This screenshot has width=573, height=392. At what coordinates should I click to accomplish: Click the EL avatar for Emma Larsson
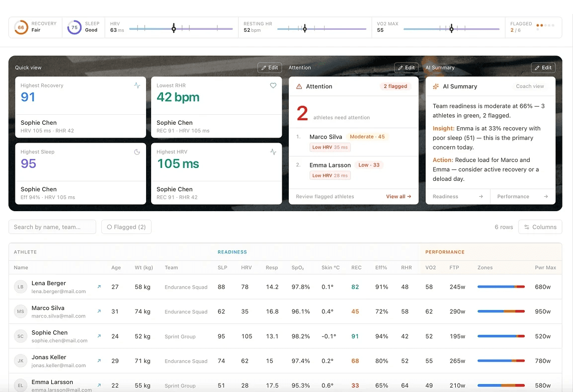coord(20,385)
